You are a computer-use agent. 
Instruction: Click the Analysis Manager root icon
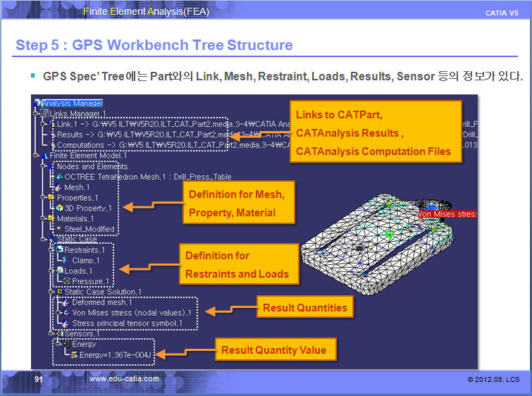coord(38,104)
